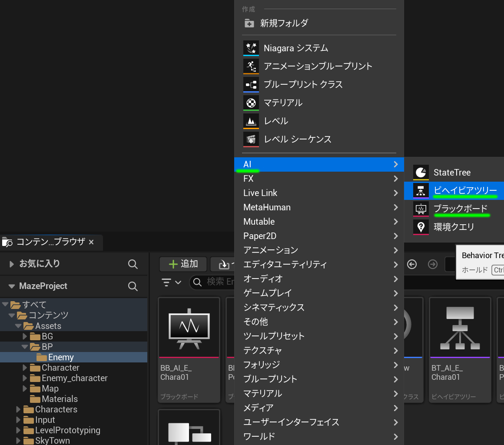Create a new ブラックボード asset
This screenshot has width=504, height=445.
tap(460, 209)
